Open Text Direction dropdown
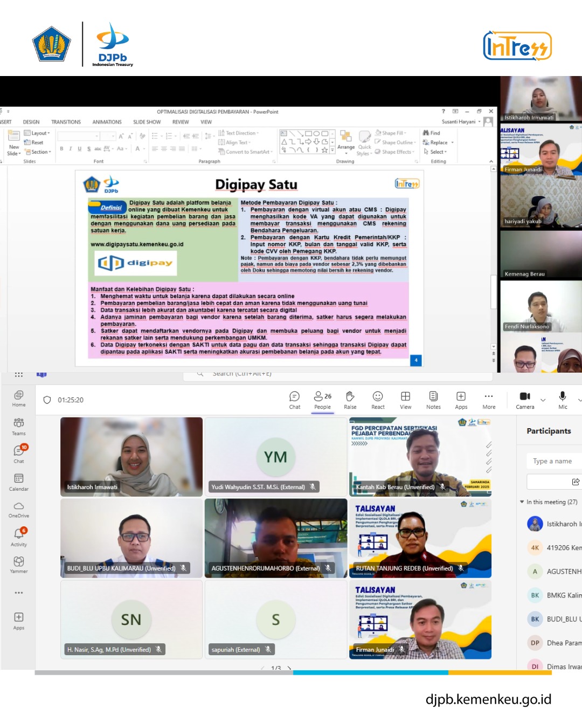Viewport: 582px width, 728px height. [239, 133]
